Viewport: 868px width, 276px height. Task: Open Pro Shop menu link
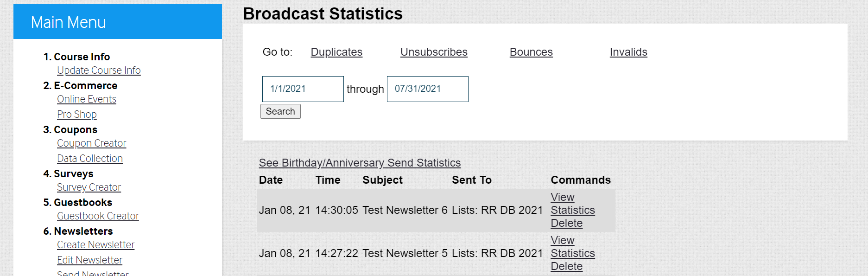point(77,114)
